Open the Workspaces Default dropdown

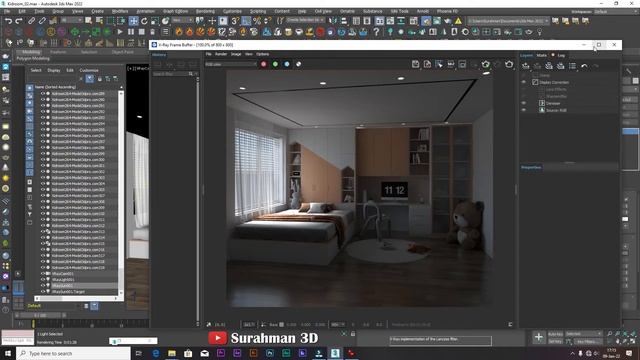click(x=615, y=11)
